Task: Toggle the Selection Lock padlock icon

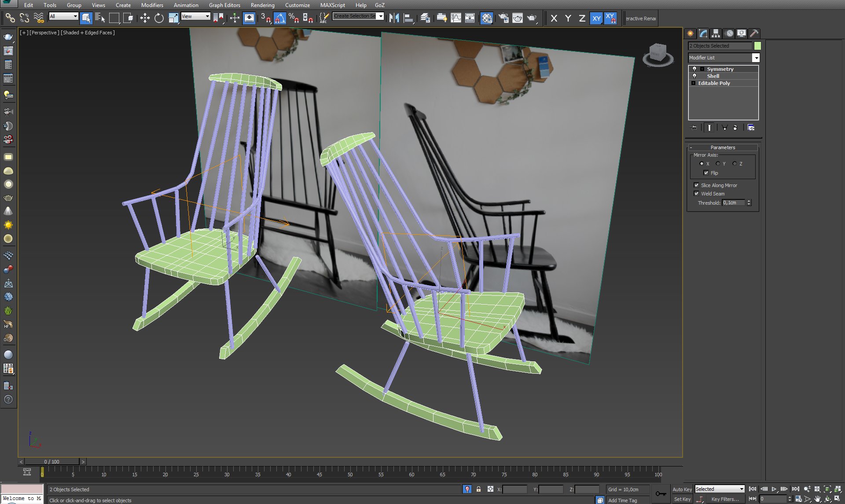Action: pyautogui.click(x=478, y=489)
